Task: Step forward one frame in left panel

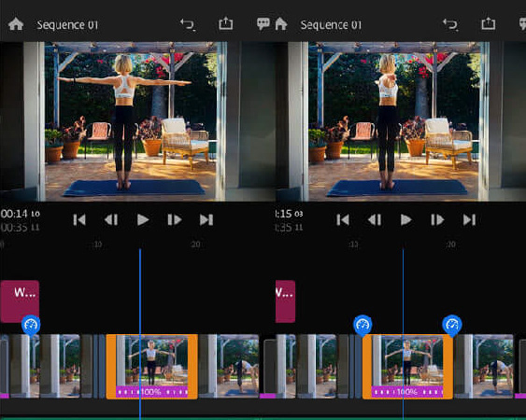Action: pos(175,220)
